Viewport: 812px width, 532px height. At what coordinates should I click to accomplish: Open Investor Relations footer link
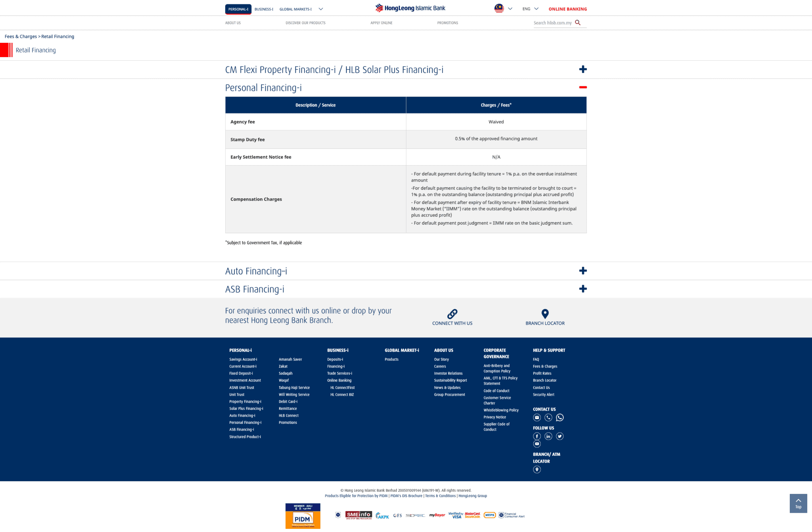point(448,373)
